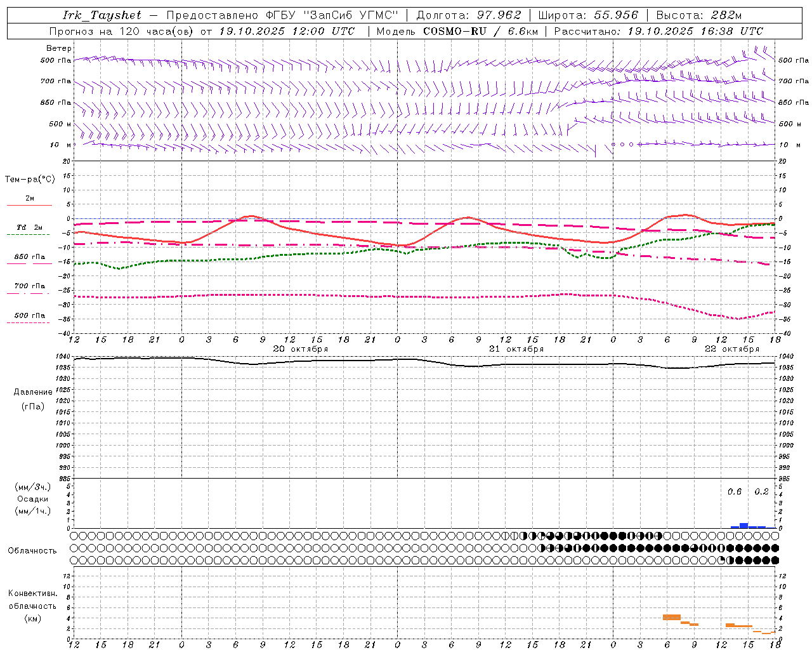The height and width of the screenshot is (650, 812).
Task: Select the 500 гПа temperature legend entry
Action: [x=30, y=315]
